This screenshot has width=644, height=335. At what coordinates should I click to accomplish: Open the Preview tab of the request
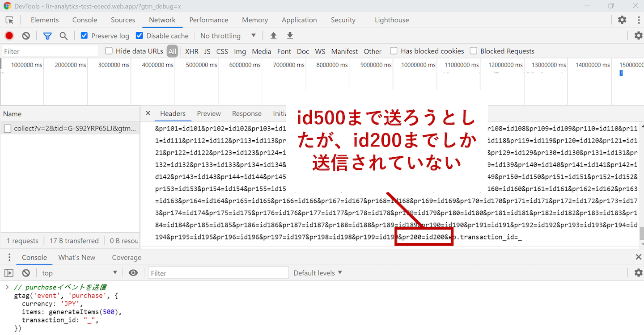click(x=209, y=113)
